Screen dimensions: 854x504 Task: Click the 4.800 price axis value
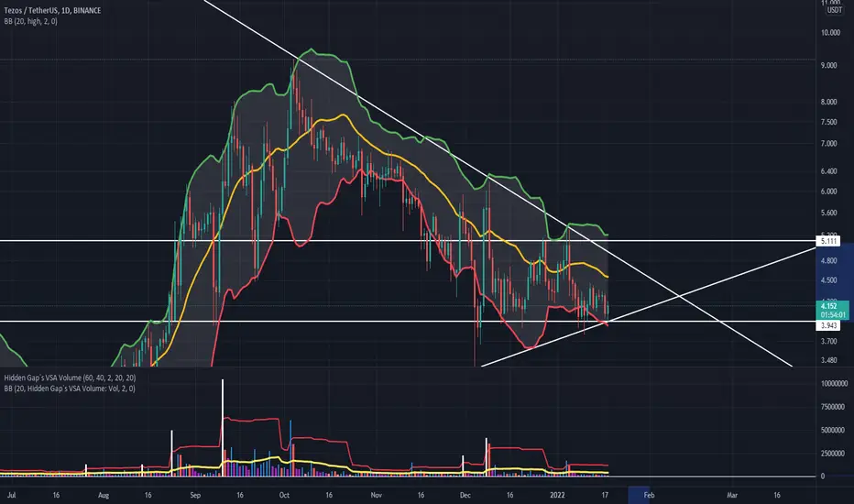coord(829,261)
